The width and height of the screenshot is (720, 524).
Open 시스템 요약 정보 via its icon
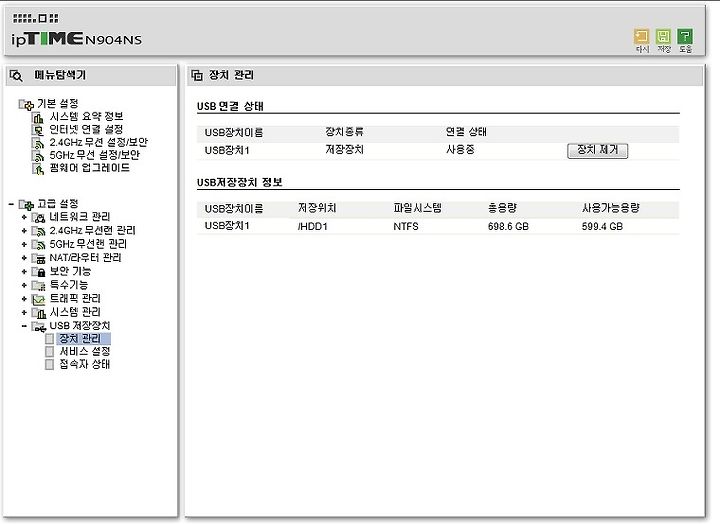click(x=38, y=117)
